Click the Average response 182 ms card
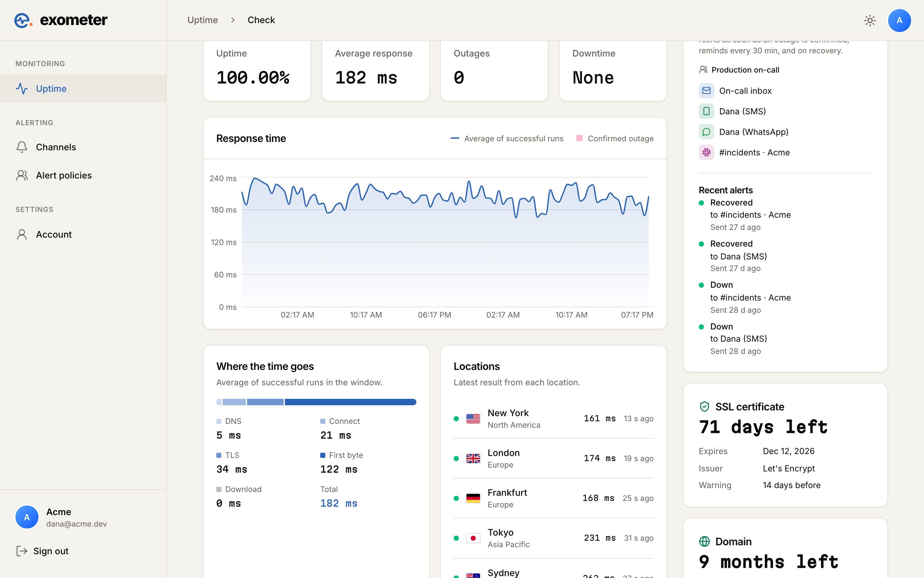924x578 pixels. point(375,71)
